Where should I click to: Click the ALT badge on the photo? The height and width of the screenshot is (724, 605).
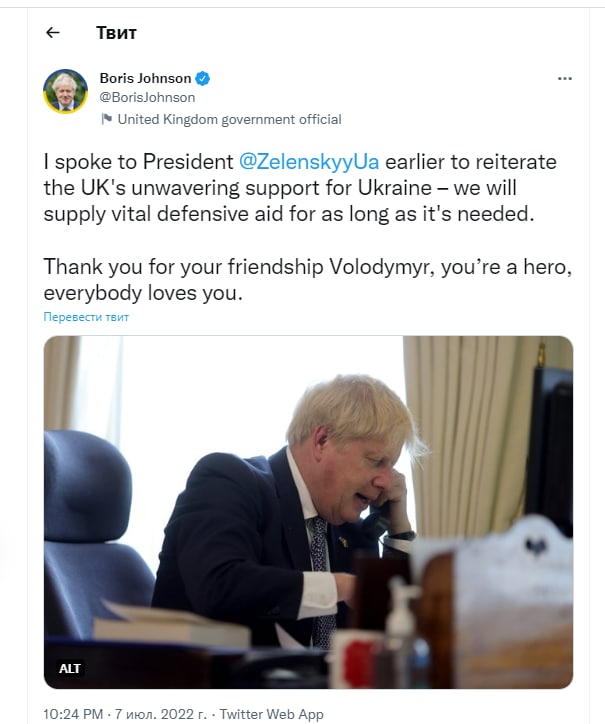coord(70,668)
